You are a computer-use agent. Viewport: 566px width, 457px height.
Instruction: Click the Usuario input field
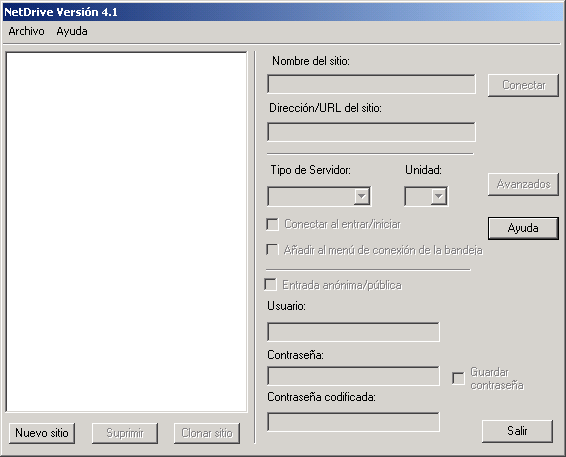353,332
